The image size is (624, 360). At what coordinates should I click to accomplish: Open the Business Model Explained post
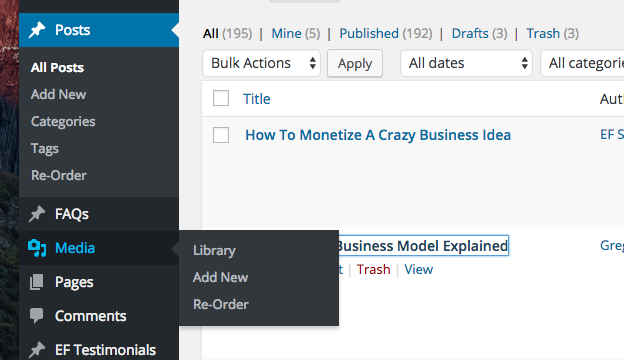[x=423, y=246]
